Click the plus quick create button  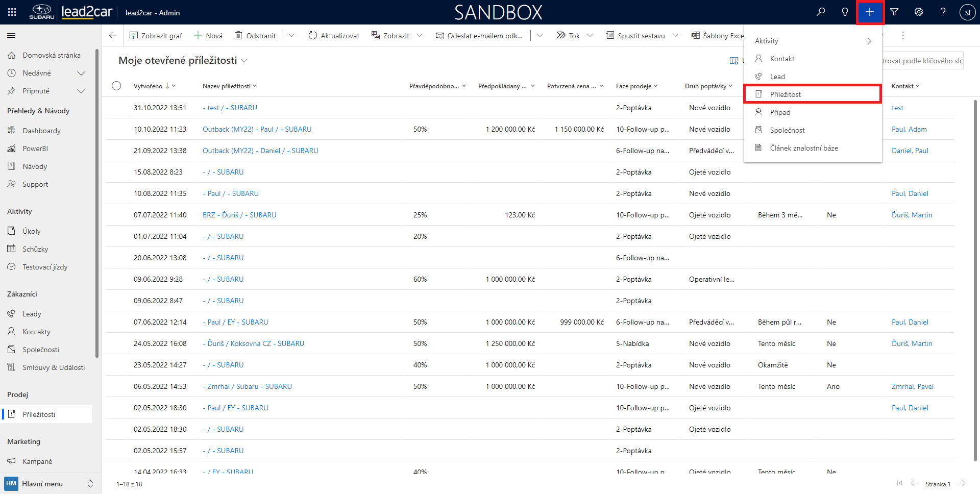(870, 12)
